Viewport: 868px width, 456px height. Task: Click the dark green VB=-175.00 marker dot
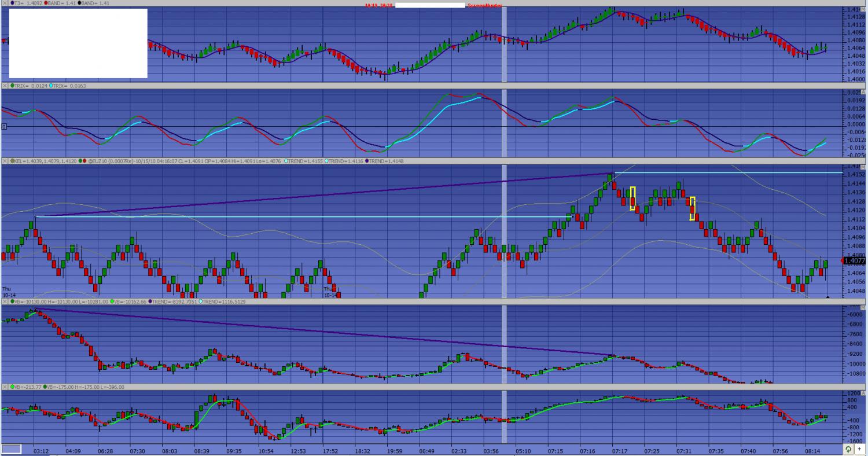tap(45, 387)
